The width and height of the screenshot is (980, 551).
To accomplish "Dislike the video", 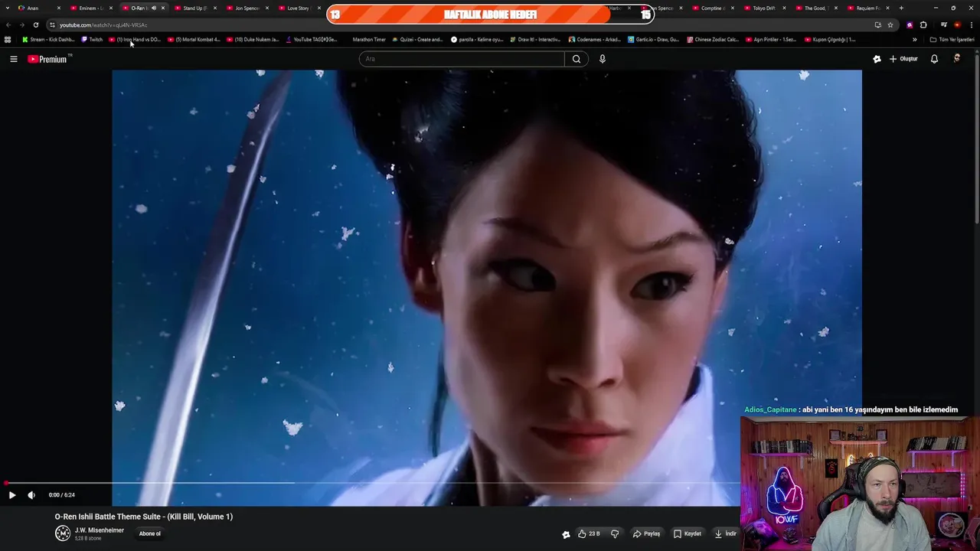I will point(615,533).
